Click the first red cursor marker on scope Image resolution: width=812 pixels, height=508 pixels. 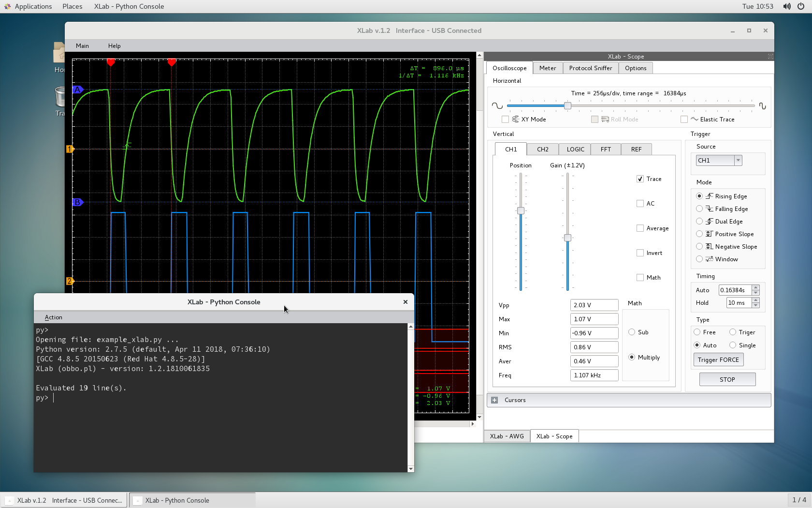pos(111,62)
